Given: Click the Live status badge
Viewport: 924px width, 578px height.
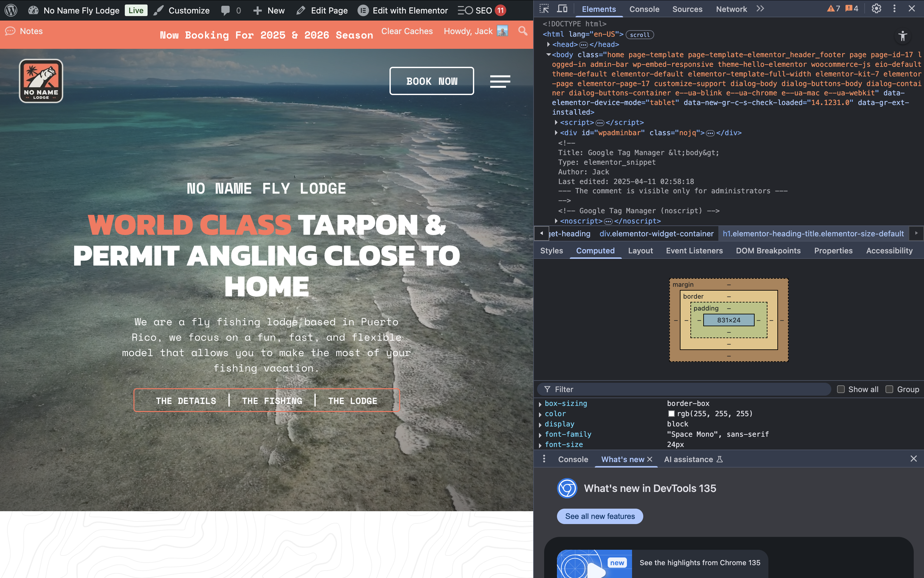Looking at the screenshot, I should click(x=136, y=10).
